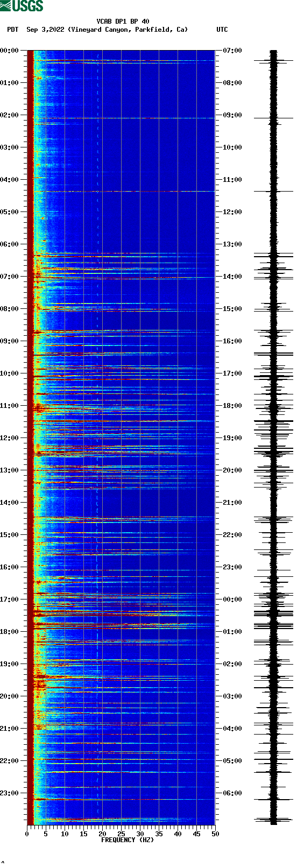Click the 25 Hz frequency tick label
The width and height of the screenshot is (297, 868).
(x=121, y=834)
